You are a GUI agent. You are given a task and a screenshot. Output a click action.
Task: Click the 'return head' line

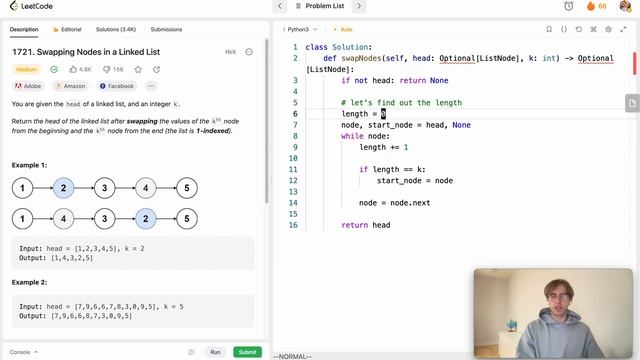pyautogui.click(x=366, y=225)
